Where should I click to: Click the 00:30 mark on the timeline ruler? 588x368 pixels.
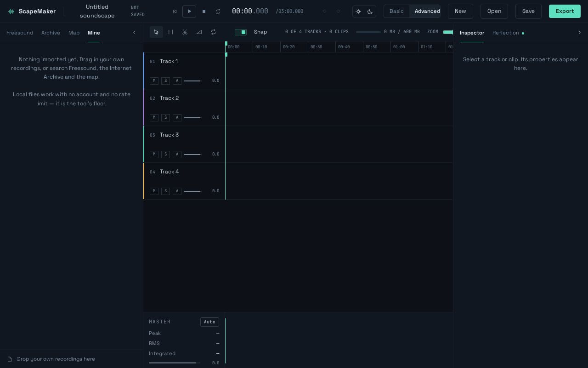coord(316,47)
